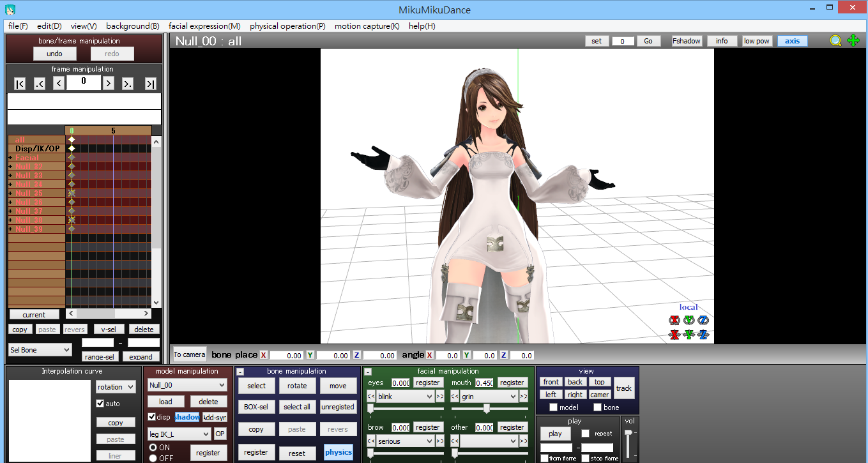
Task: Open the grin mouth morph dropdown
Action: [x=489, y=397]
